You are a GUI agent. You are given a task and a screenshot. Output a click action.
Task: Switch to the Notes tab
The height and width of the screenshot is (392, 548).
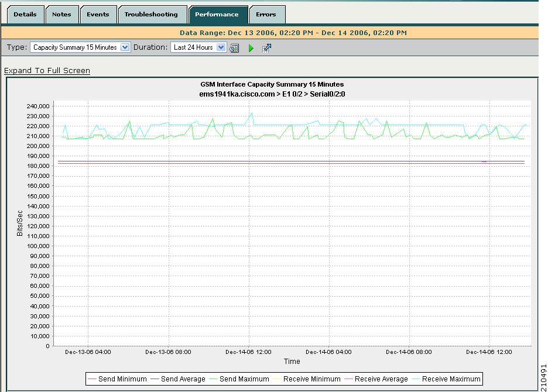[x=61, y=14]
